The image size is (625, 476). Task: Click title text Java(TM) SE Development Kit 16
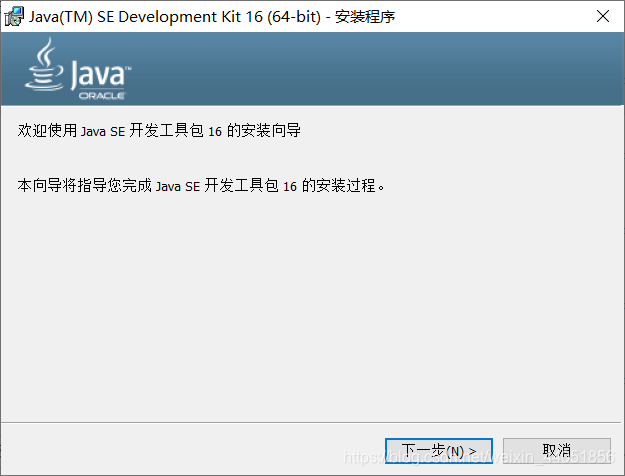146,17
